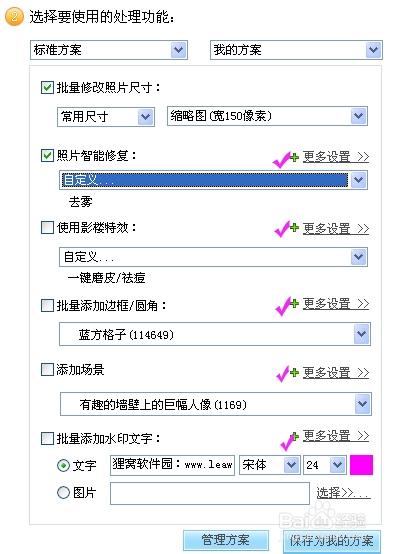The height and width of the screenshot is (554, 396).
Task: Enable 使用影楼特效 checkbox
Action: 47,228
